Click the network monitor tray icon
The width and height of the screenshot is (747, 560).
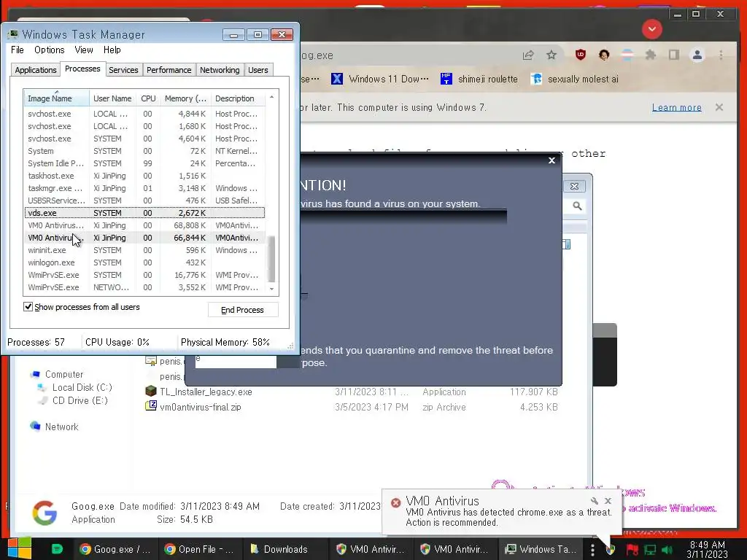[x=650, y=550]
